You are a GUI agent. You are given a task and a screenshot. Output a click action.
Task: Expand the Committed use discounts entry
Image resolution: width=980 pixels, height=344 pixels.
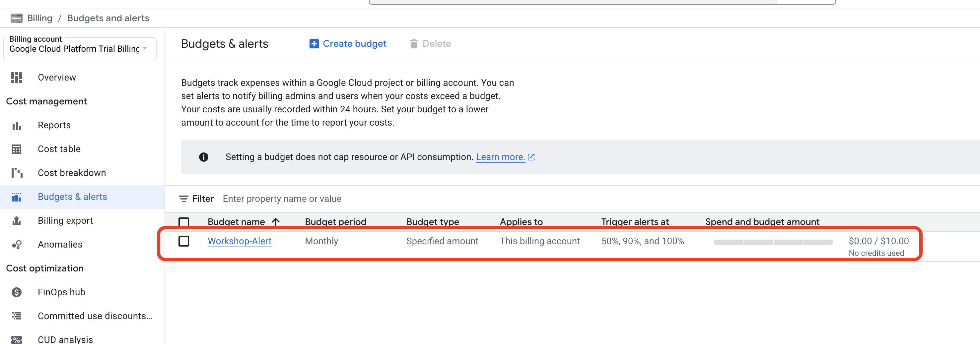tap(95, 316)
